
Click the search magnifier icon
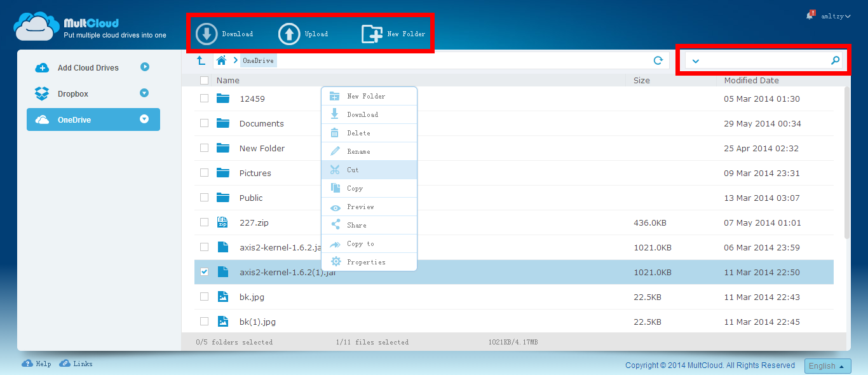click(836, 60)
